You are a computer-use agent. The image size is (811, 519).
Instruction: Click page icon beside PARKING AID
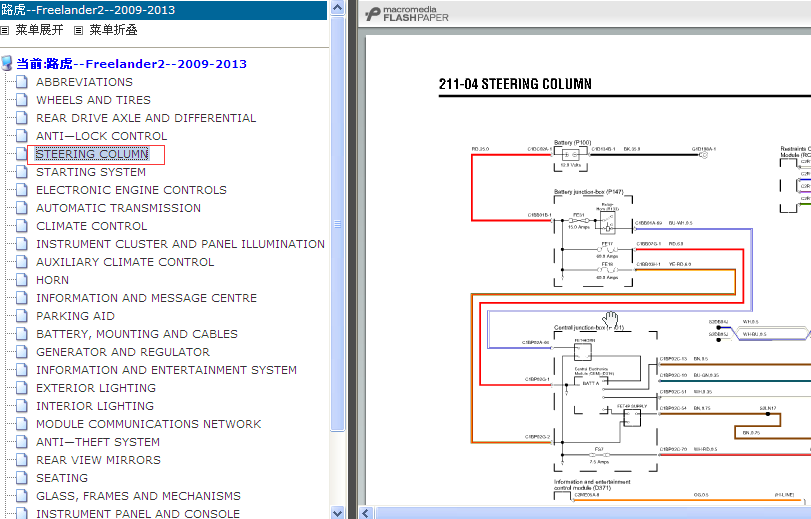coord(22,316)
